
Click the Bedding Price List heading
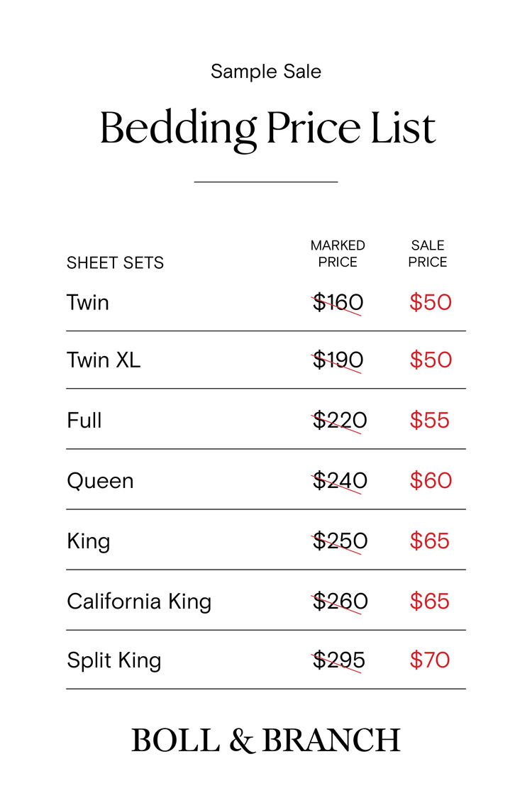click(267, 129)
